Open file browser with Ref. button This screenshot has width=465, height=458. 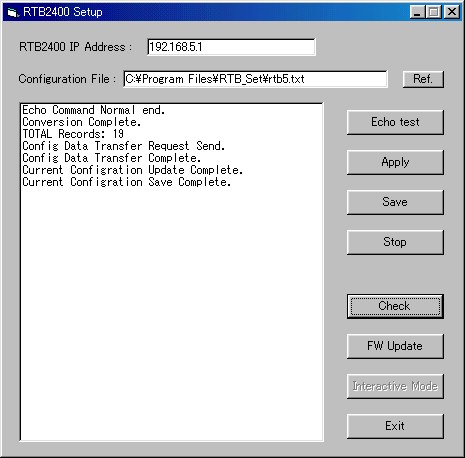[x=423, y=79]
